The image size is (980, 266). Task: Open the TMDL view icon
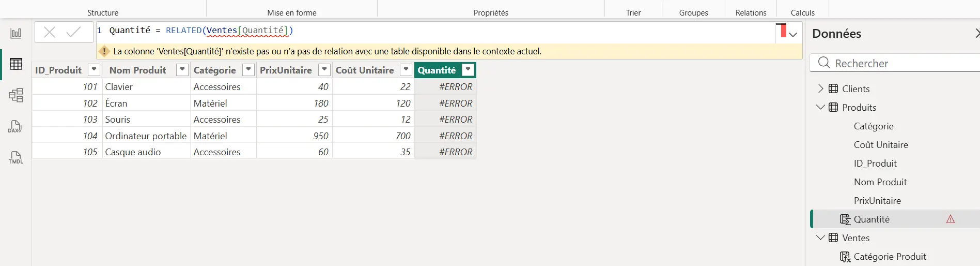point(16,157)
